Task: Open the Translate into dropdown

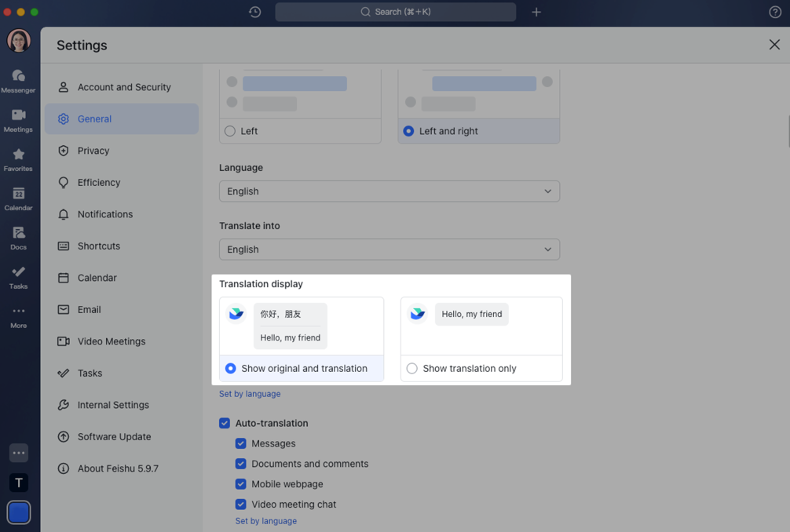Action: tap(390, 250)
